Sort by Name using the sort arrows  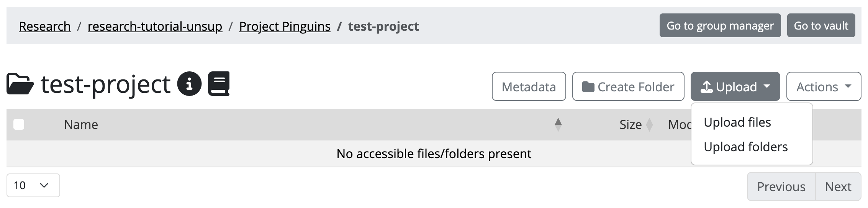(558, 124)
